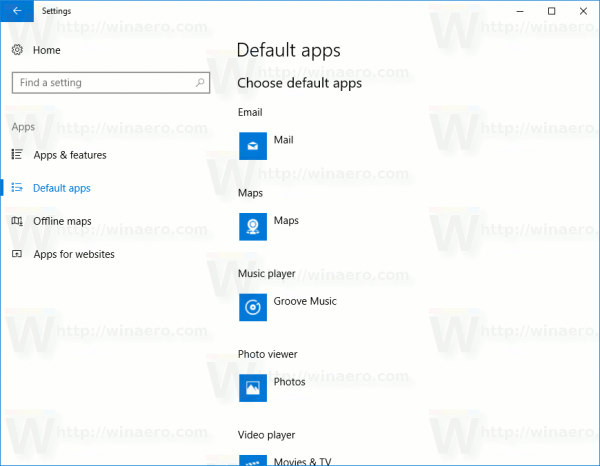Viewport: 600px width, 466px height.
Task: Click the Apps & features list icon
Action: click(x=17, y=155)
